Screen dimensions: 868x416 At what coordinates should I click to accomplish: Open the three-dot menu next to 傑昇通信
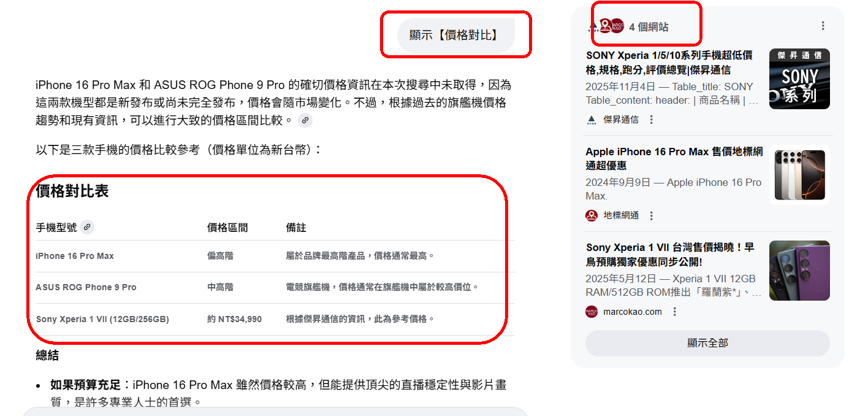[x=652, y=120]
